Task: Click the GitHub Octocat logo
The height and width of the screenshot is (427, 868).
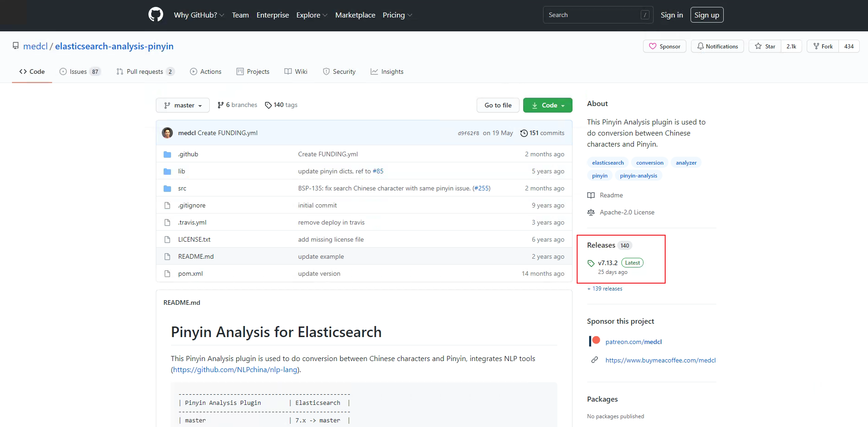Action: tap(156, 15)
